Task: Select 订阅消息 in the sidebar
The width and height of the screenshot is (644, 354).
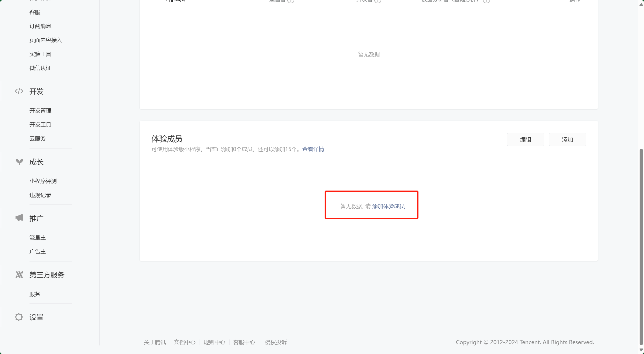Action: tap(40, 26)
